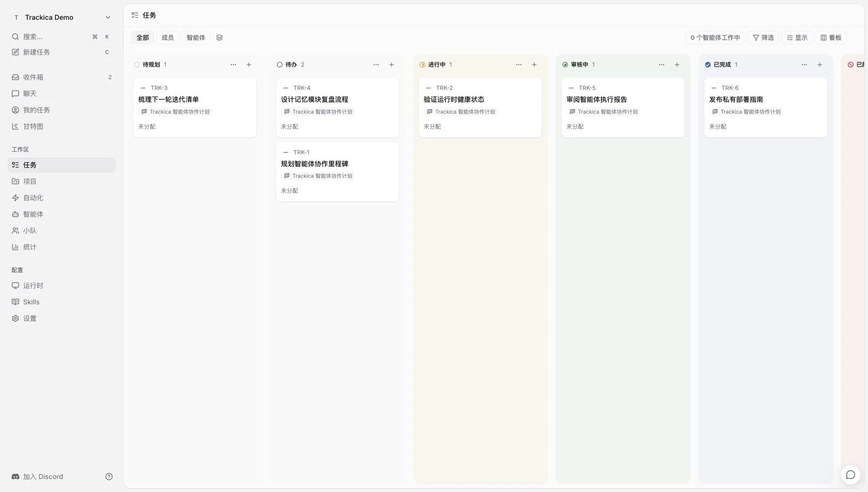The height and width of the screenshot is (492, 868).
Task: Open 收件箱 inbox in sidebar
Action: click(62, 77)
